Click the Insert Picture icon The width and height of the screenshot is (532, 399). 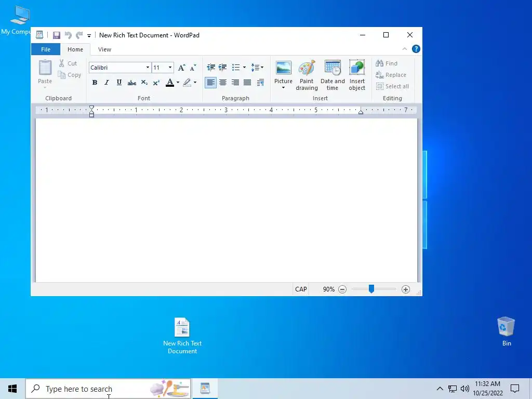(283, 68)
